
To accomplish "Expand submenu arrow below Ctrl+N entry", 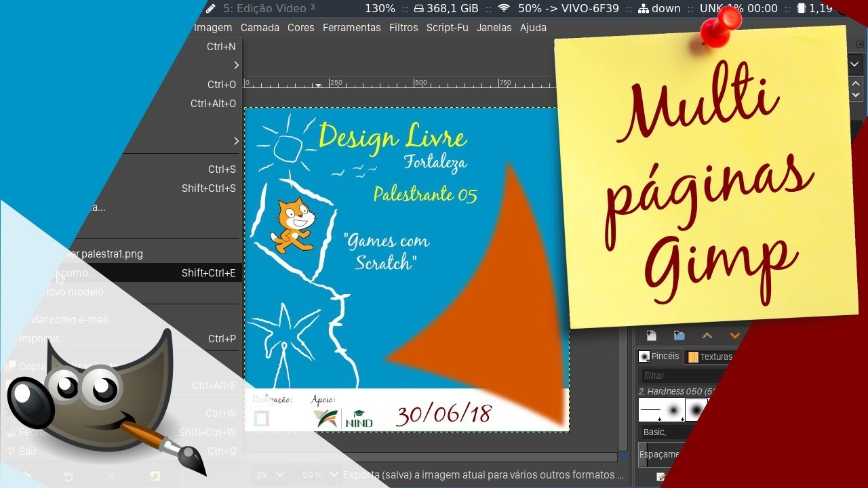I will [x=236, y=66].
